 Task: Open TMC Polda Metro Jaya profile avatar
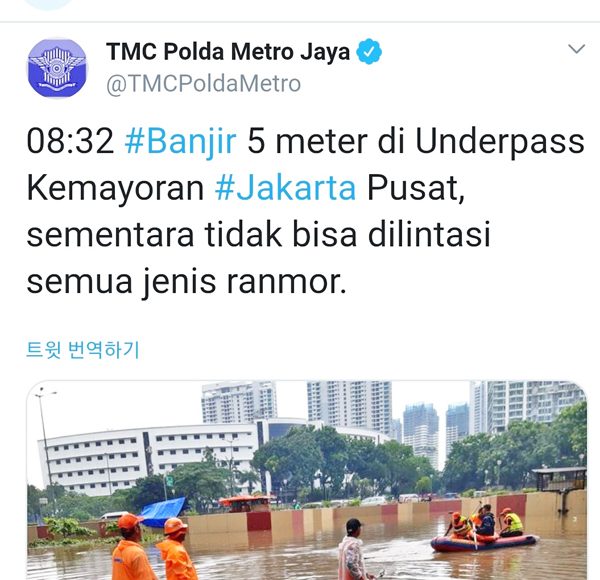tap(57, 68)
